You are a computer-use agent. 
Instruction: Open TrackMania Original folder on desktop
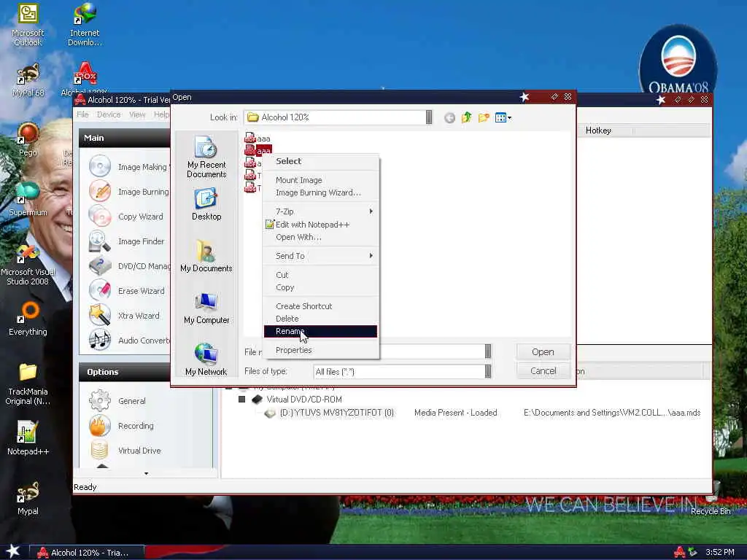28,384
